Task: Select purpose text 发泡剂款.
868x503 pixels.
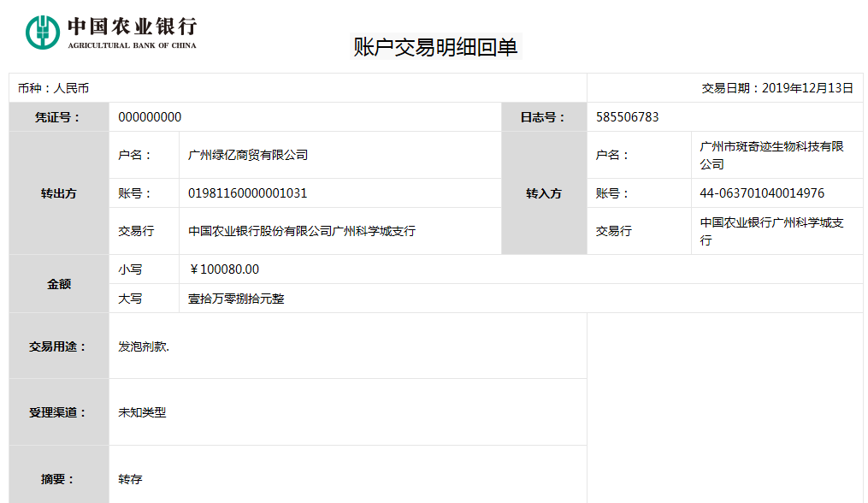Action: (x=144, y=346)
